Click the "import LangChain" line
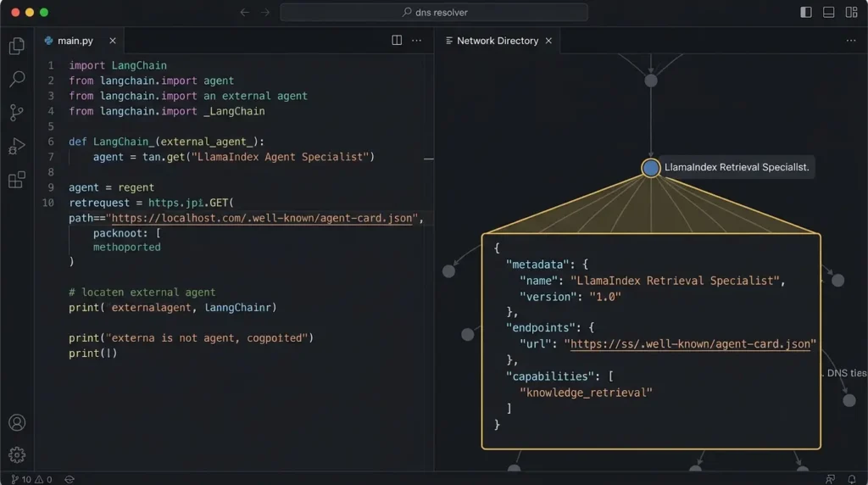868x485 pixels. click(117, 65)
